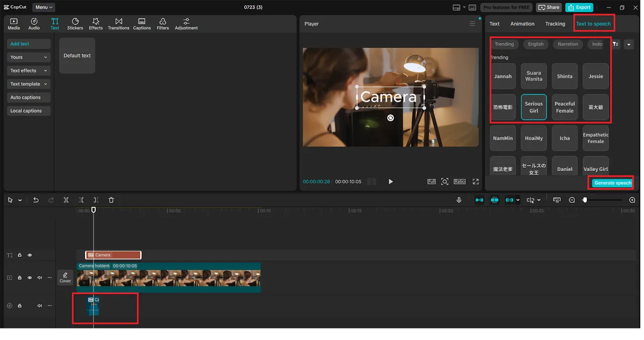Open the Transitions panel
Screen dimensions: 644x340
(119, 24)
